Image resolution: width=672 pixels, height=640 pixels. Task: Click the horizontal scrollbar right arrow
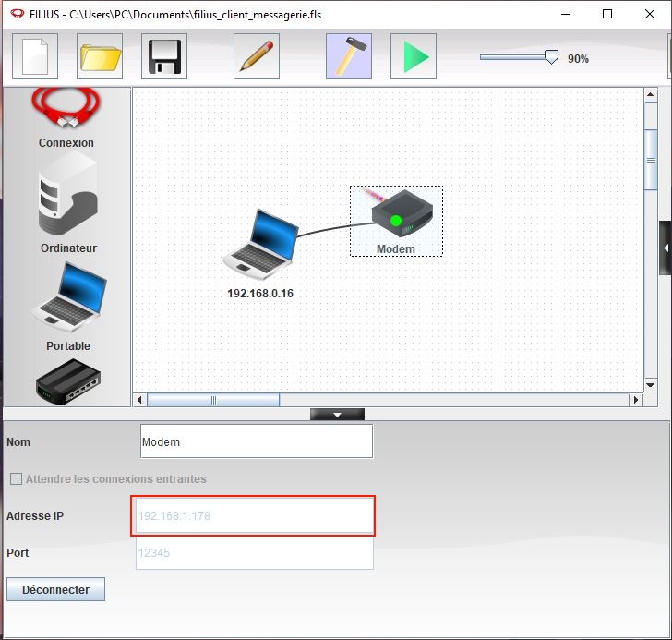[x=636, y=400]
